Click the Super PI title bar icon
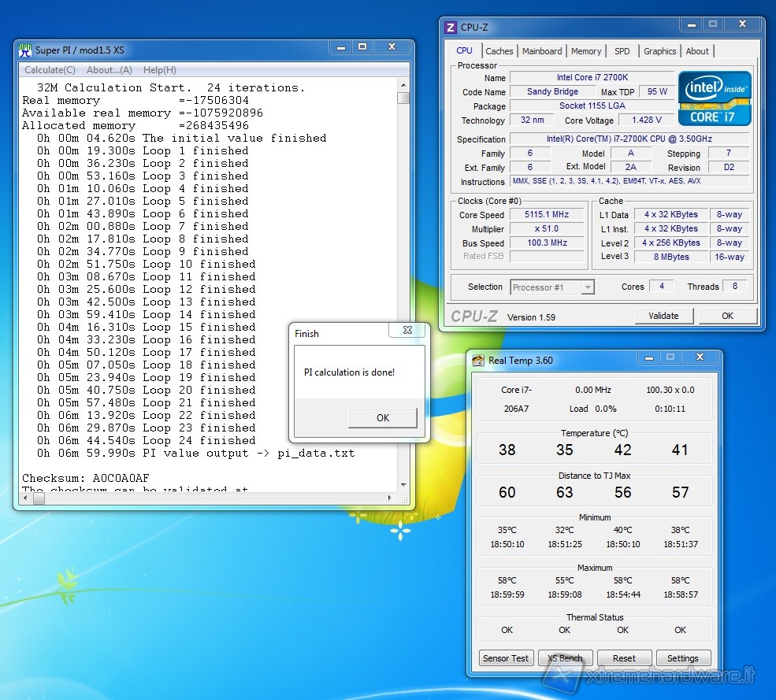Image resolution: width=776 pixels, height=700 pixels. pos(26,50)
